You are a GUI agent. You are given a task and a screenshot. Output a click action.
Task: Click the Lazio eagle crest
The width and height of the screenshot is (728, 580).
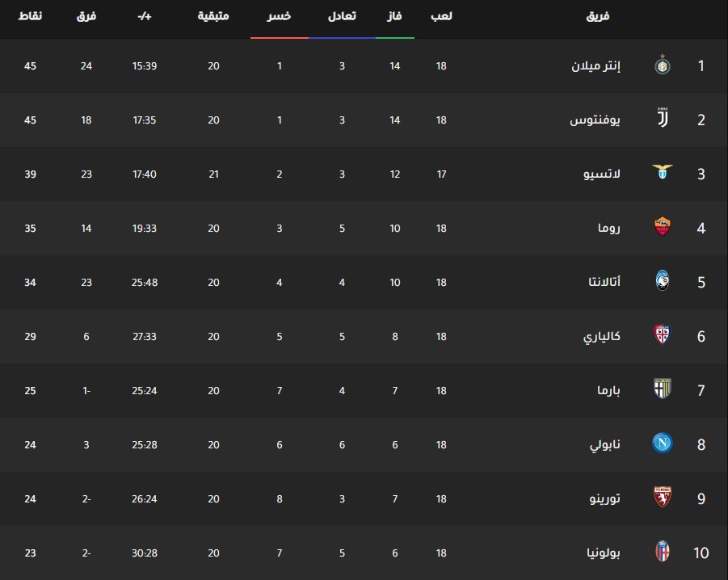click(663, 174)
